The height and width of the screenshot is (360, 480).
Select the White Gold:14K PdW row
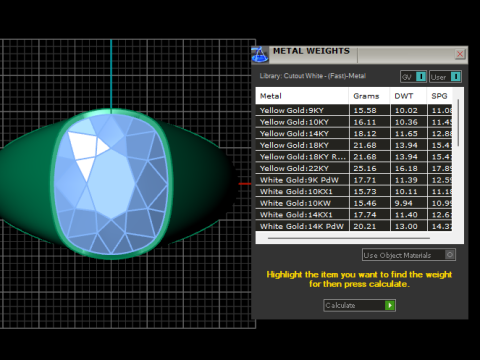(x=354, y=226)
